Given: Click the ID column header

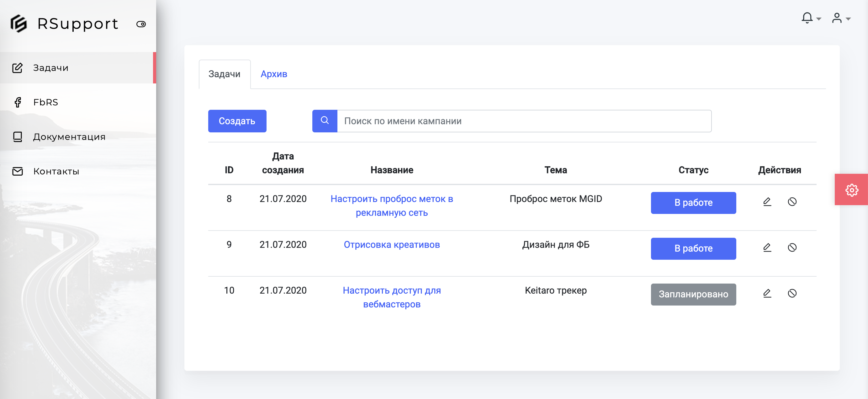Looking at the screenshot, I should [229, 170].
